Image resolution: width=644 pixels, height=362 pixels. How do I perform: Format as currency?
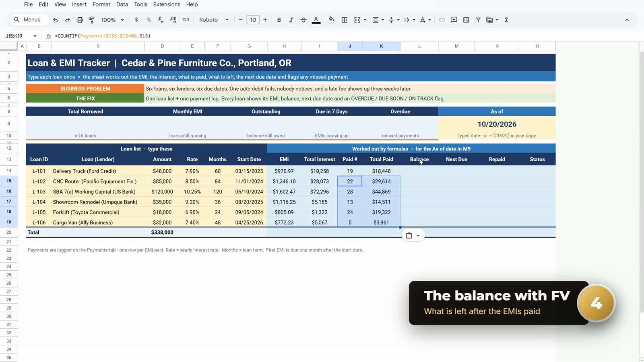click(x=136, y=20)
